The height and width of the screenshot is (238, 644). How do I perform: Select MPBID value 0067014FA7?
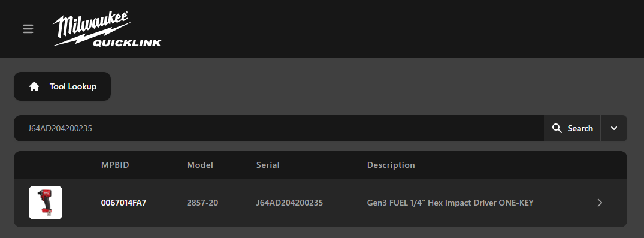123,203
